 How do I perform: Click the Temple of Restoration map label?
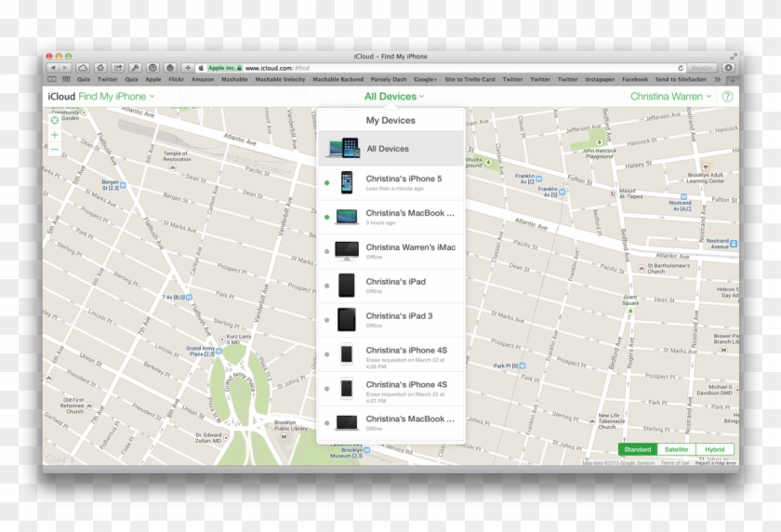(177, 156)
